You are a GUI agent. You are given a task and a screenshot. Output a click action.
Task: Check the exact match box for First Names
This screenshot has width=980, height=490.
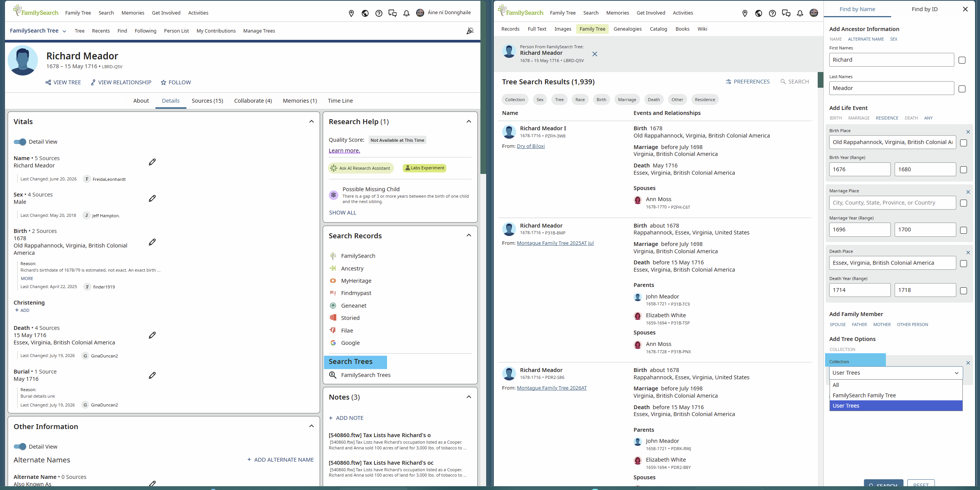click(962, 60)
